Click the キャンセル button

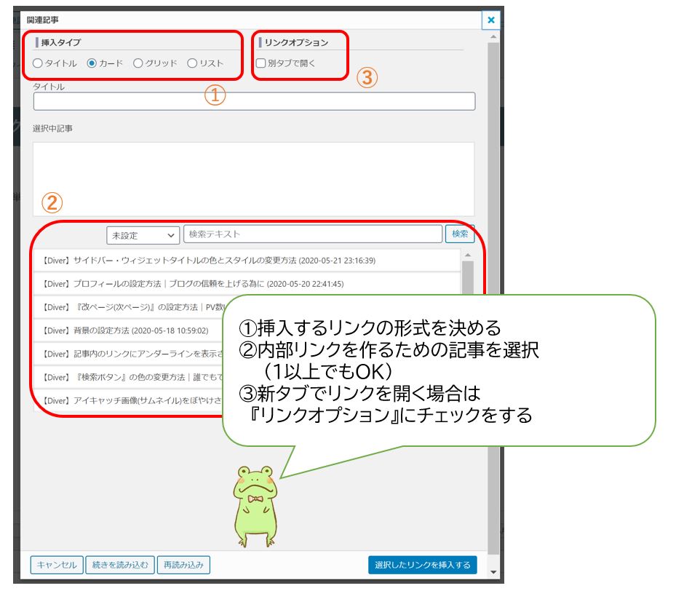tap(56, 565)
